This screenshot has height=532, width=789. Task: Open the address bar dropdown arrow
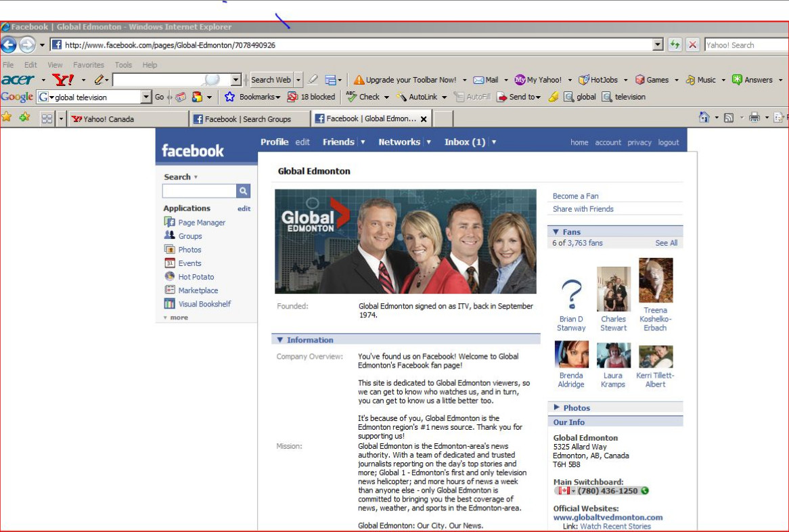(658, 45)
